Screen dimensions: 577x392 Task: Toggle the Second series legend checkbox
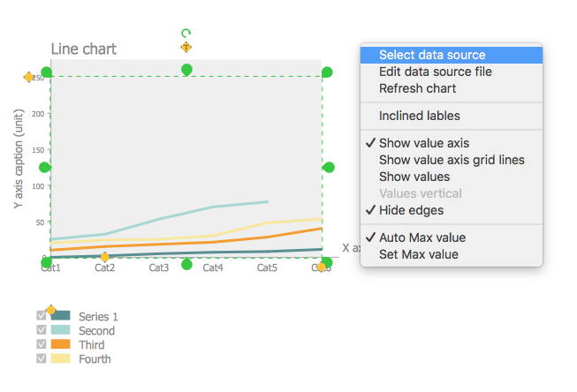pos(41,330)
